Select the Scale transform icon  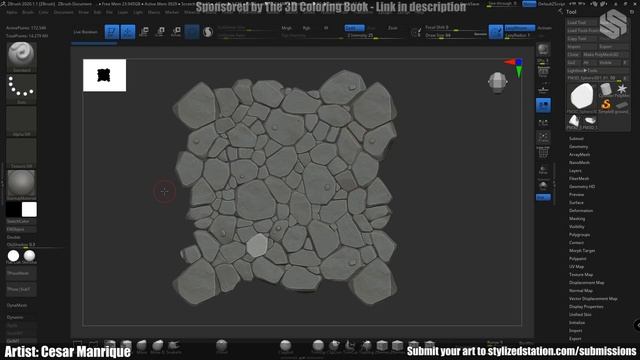click(x=160, y=32)
